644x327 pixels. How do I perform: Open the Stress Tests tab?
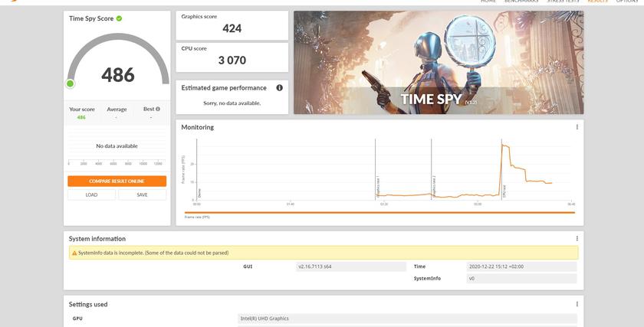click(563, 2)
